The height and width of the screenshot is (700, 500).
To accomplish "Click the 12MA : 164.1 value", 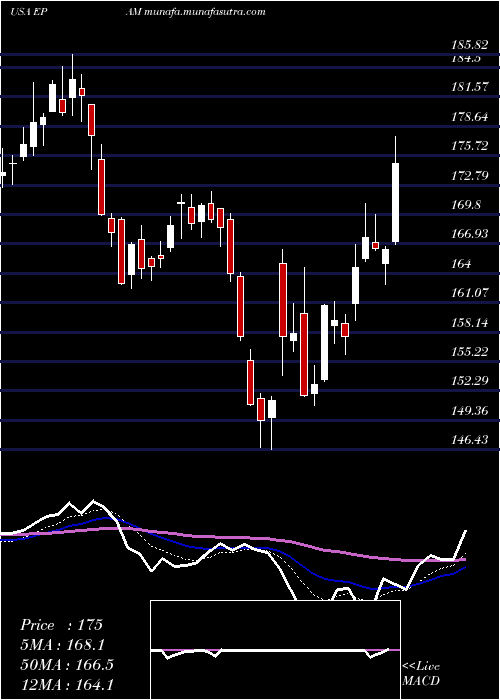I will 67,684.
